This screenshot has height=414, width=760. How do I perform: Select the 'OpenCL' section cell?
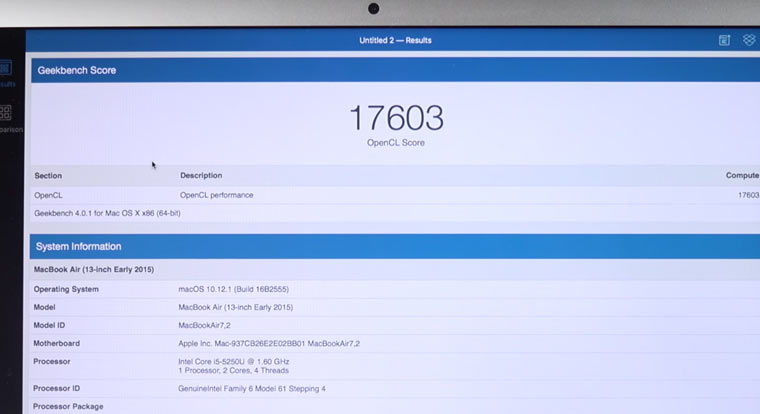click(48, 195)
